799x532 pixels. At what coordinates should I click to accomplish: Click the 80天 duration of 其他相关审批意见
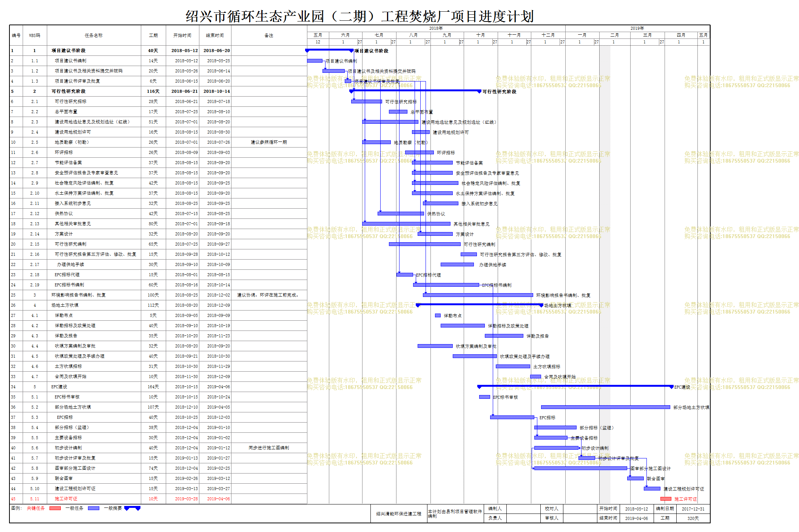click(x=153, y=224)
